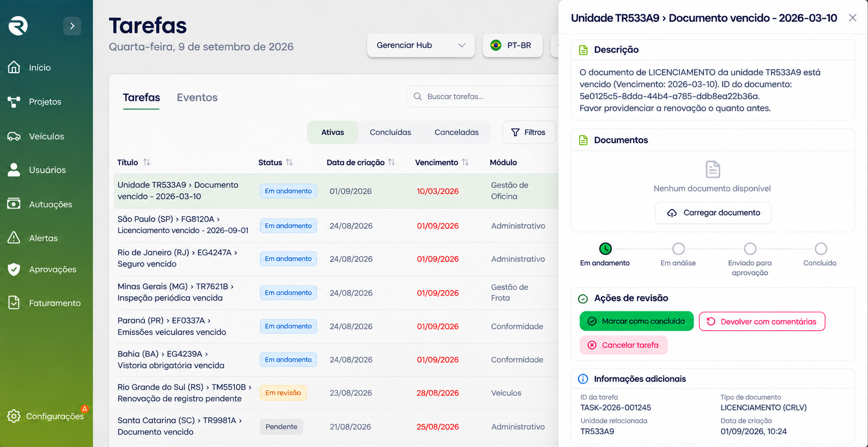Change language via PT-BR selector

(512, 45)
